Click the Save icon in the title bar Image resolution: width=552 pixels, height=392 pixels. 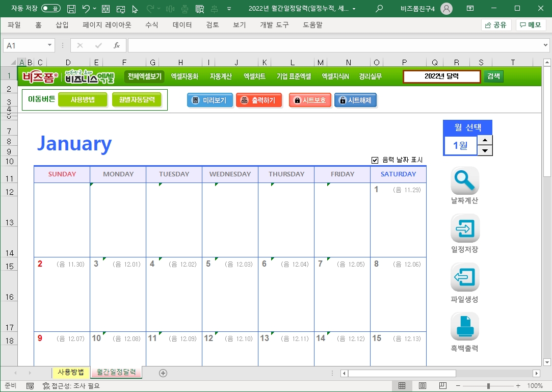tap(72, 9)
